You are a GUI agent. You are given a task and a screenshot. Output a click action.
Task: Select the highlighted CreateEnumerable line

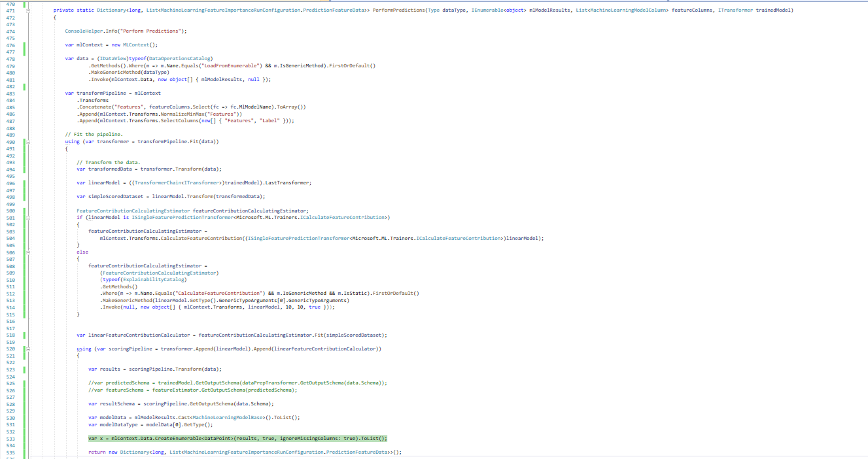coord(235,438)
